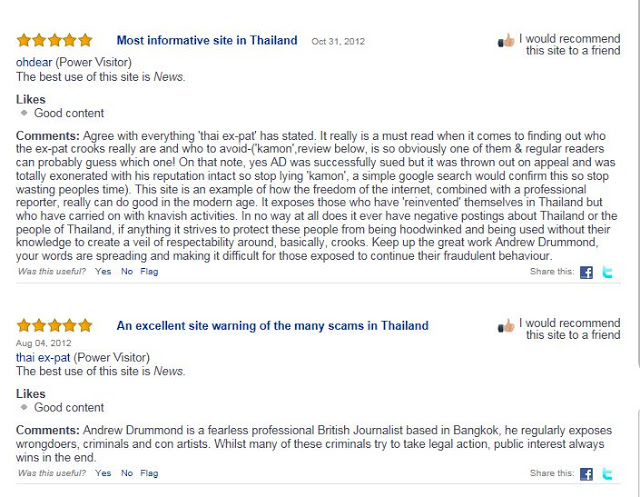The height and width of the screenshot is (497, 640).
Task: Open the ohdear user profile
Action: pos(34,62)
